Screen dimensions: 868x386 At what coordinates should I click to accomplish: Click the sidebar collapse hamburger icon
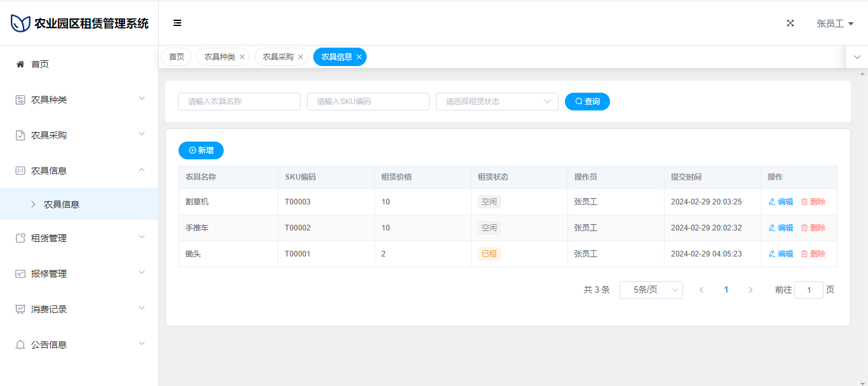click(x=177, y=23)
